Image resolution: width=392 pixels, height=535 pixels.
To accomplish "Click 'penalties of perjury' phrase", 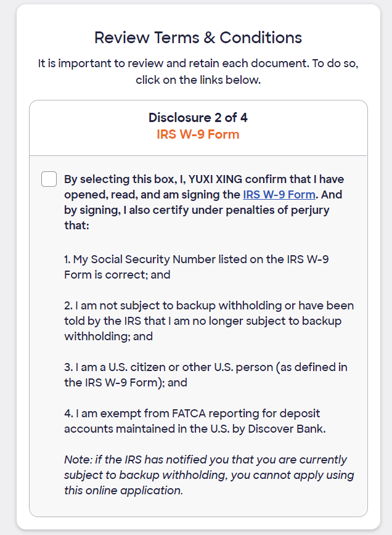I will click(x=278, y=210).
